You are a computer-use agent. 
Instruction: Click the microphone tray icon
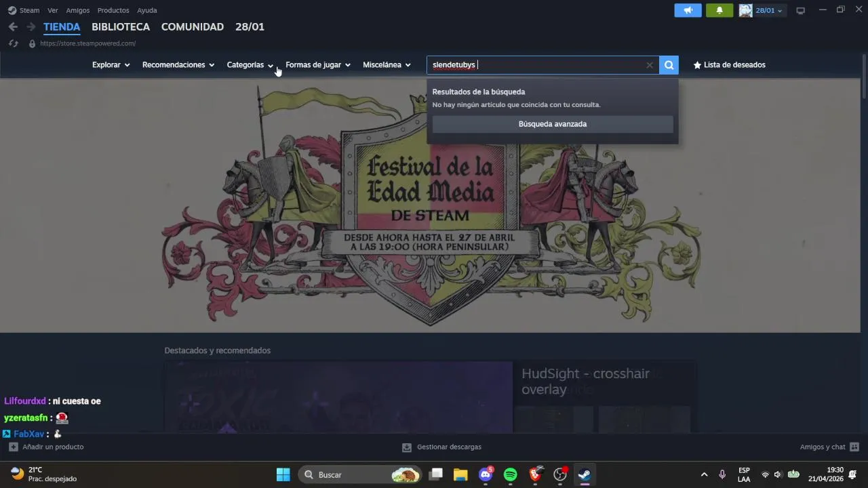tap(722, 474)
